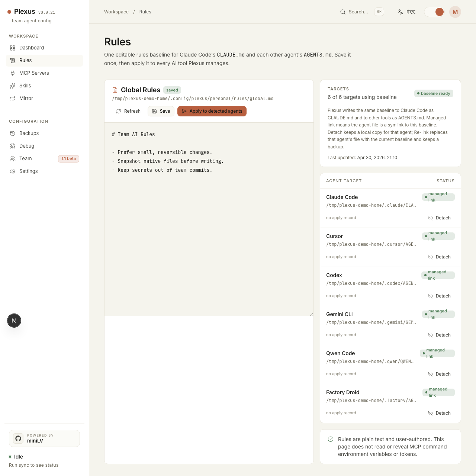The width and height of the screenshot is (476, 476).
Task: Click the 1.1 beta badge
Action: [68, 159]
